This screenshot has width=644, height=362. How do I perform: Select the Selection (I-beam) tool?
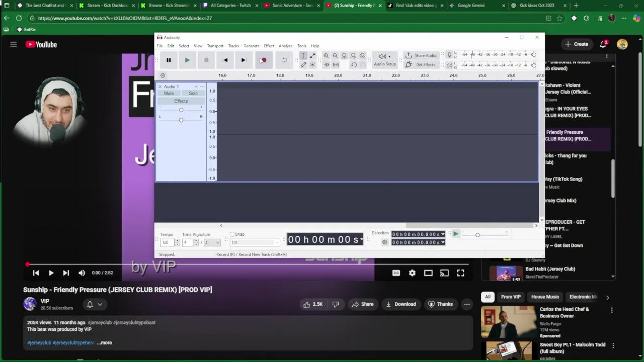(303, 56)
